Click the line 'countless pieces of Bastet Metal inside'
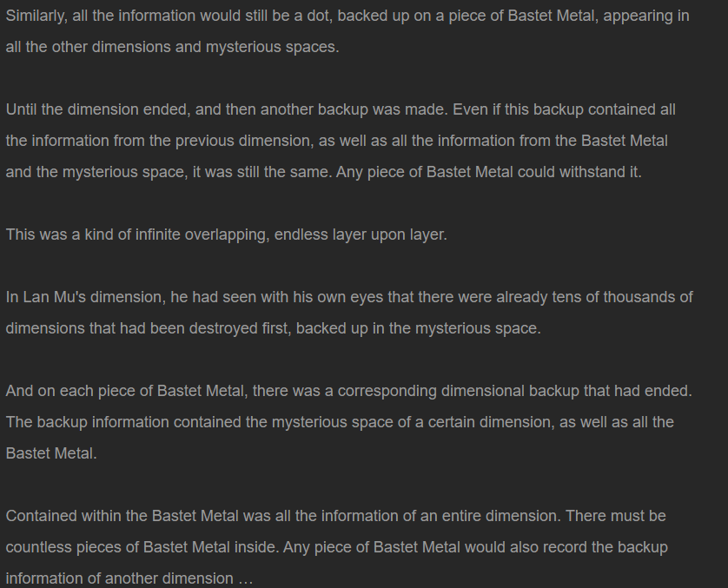The height and width of the screenshot is (588, 728). pyautogui.click(x=336, y=547)
